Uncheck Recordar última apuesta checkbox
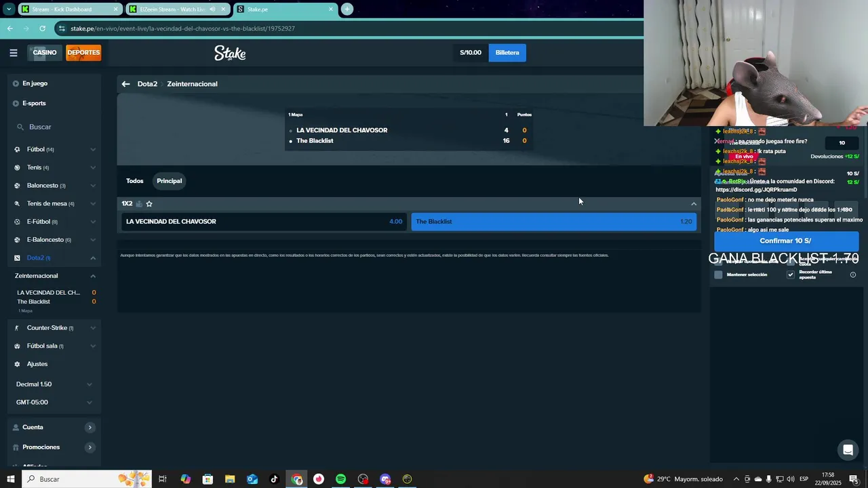The height and width of the screenshot is (488, 868). pyautogui.click(x=790, y=274)
